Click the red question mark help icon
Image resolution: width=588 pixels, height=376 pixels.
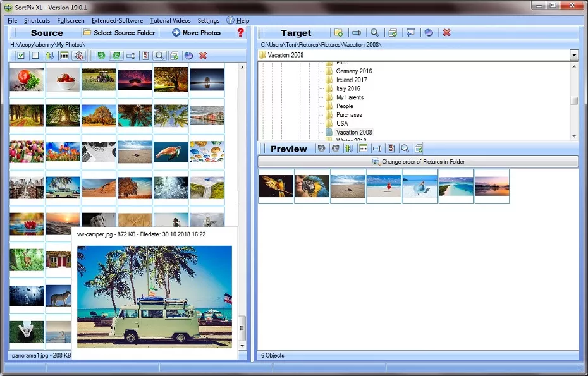click(x=240, y=33)
